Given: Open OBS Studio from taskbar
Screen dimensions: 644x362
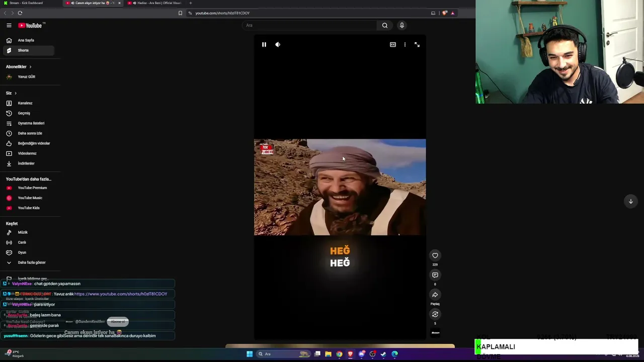Looking at the screenshot, I should coord(372,354).
